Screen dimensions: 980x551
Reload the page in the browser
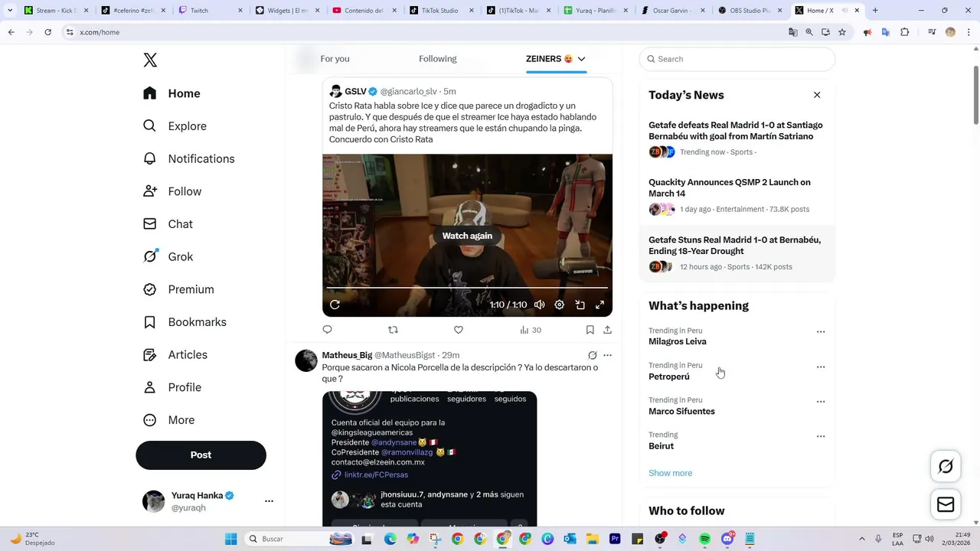pyautogui.click(x=47, y=32)
